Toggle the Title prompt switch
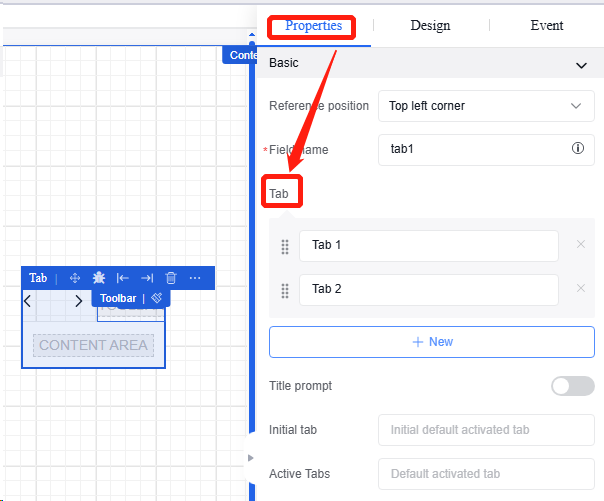 (x=572, y=386)
